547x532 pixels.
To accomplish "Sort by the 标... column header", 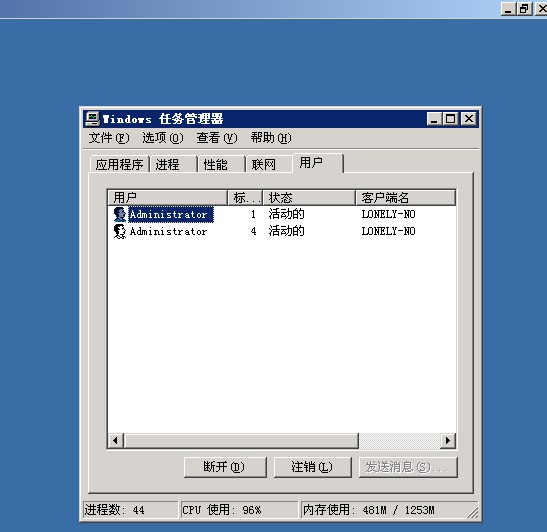I will (x=245, y=197).
